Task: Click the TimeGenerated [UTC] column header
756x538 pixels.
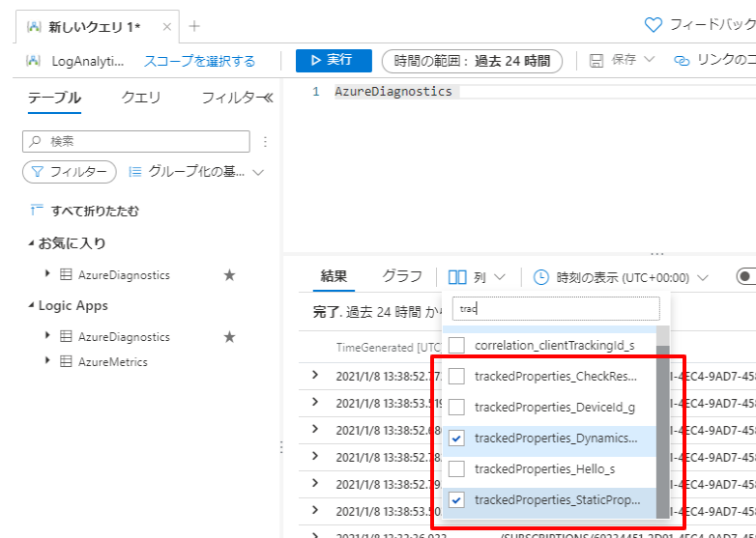Action: [389, 348]
